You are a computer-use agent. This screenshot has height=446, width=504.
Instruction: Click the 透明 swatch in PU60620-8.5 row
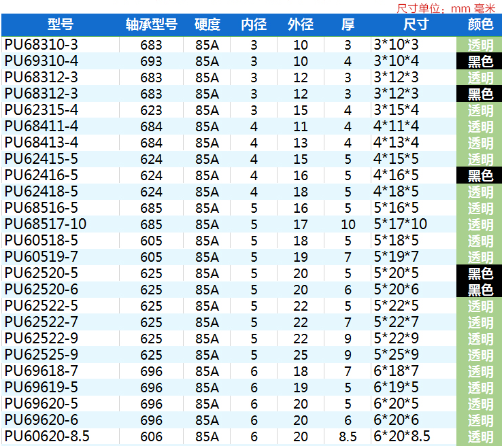[x=480, y=436]
